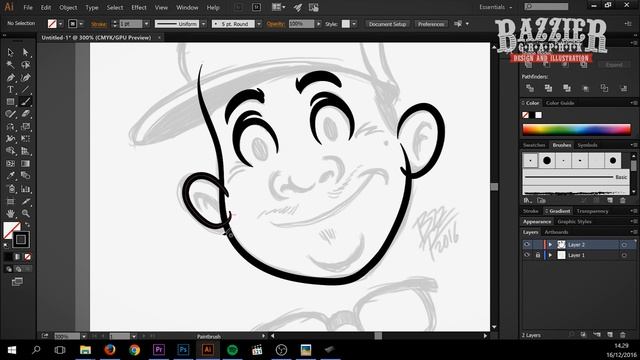Screen dimensions: 640x360
Task: Click the Document Setup button
Action: tap(387, 24)
